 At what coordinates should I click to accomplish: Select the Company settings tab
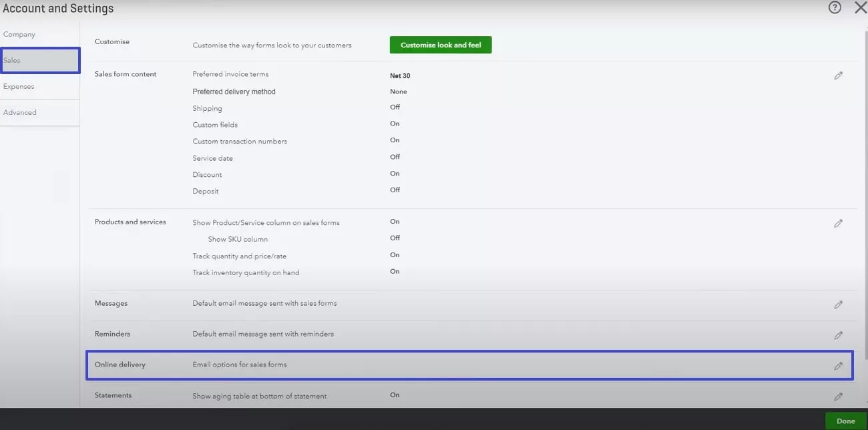(19, 33)
